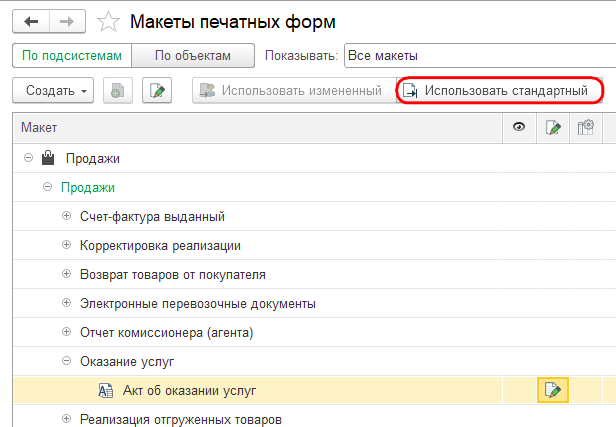This screenshot has width=616, height=427.
Task: Click Использовать стандартный button
Action: coord(499,91)
